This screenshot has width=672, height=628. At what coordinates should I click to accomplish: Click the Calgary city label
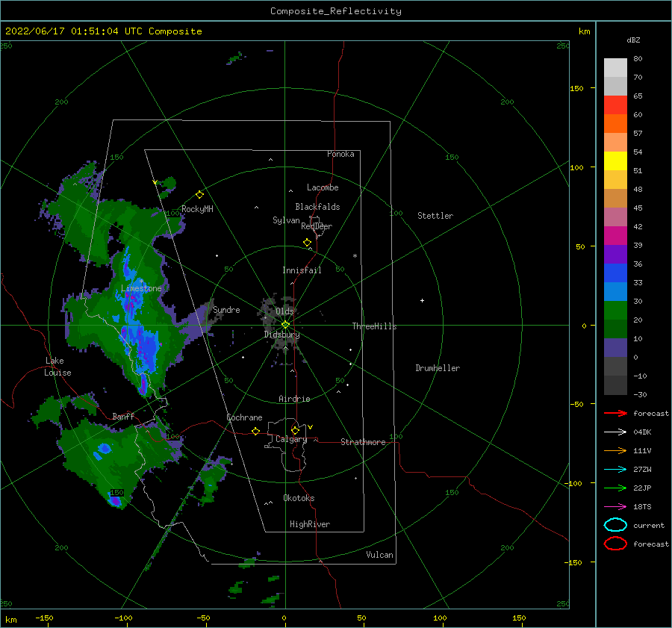(291, 439)
